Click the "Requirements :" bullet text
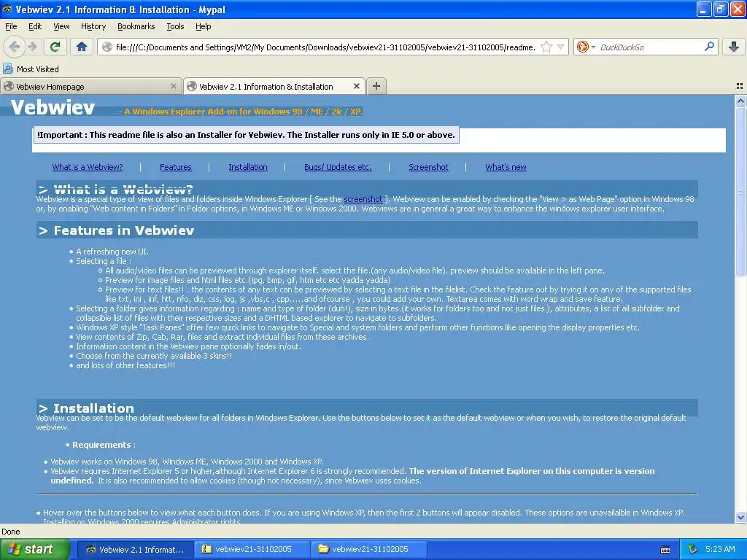Screen dimensions: 747x560 click(x=104, y=445)
